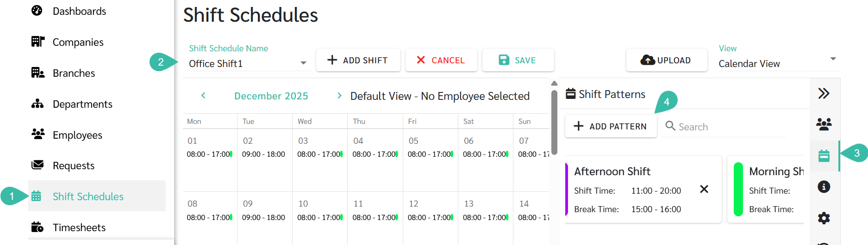This screenshot has height=245, width=868.
Task: Add a new shift pattern
Action: coord(611,126)
